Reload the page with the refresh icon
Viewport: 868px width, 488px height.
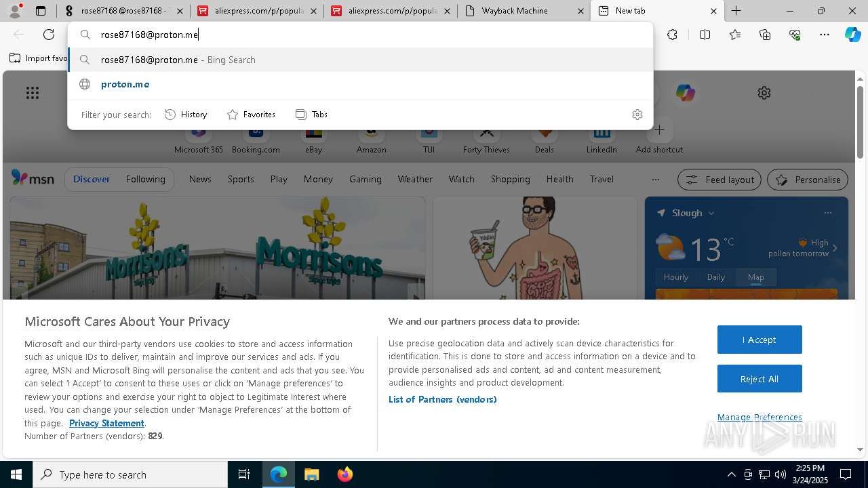click(49, 35)
